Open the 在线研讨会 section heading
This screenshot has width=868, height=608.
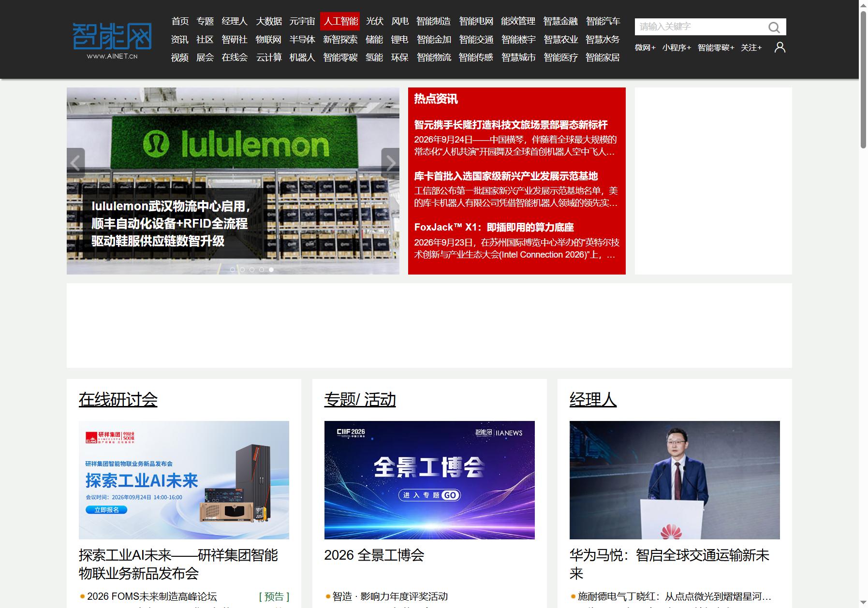pyautogui.click(x=118, y=400)
